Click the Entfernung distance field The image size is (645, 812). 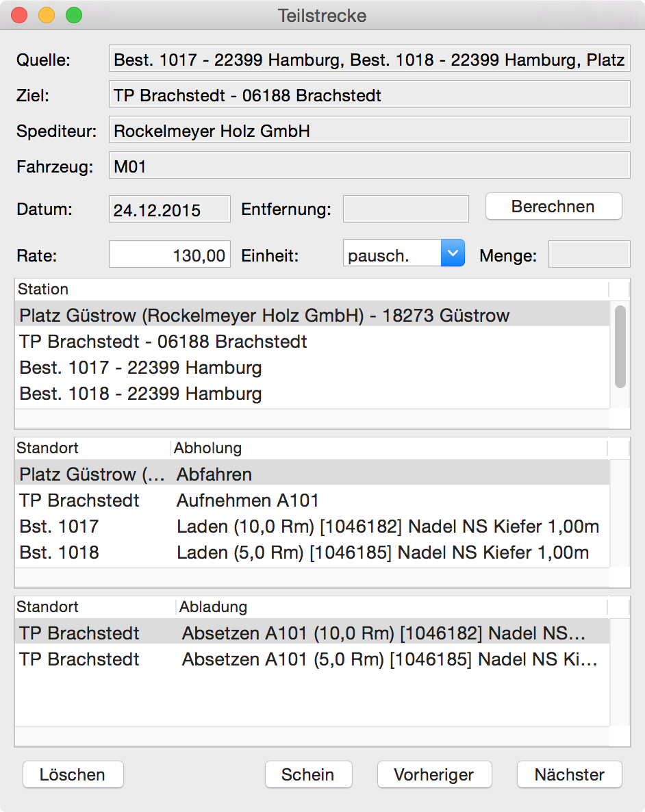(405, 210)
